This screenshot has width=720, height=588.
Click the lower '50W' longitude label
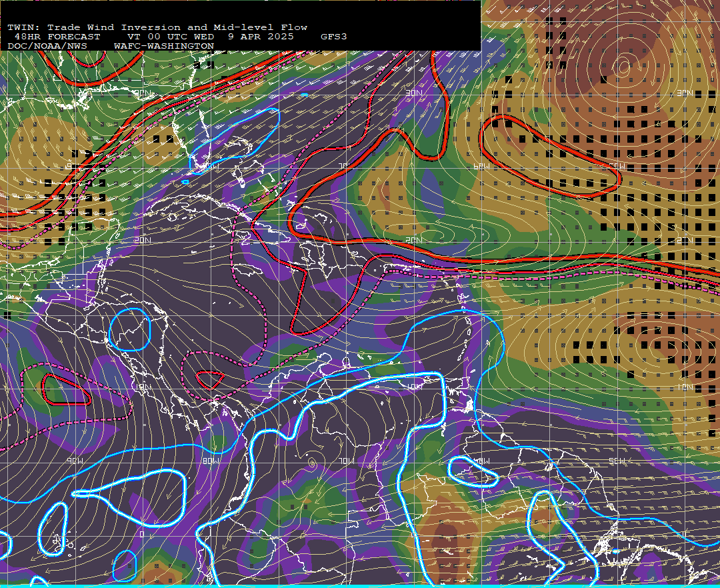(617, 461)
